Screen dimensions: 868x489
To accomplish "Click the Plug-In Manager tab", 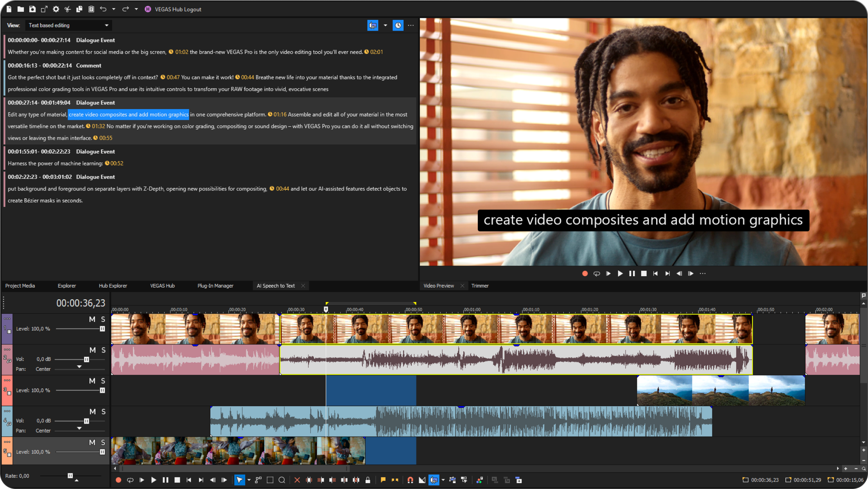I will [x=216, y=286].
